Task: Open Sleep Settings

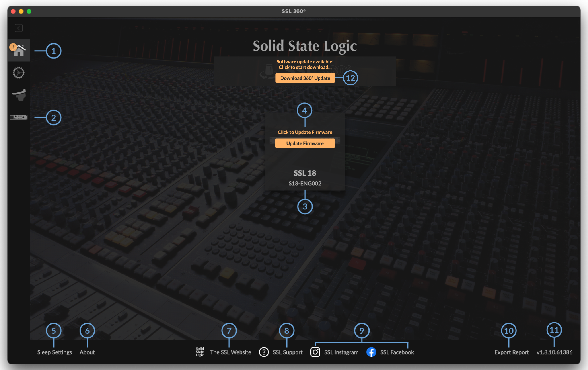Action: coord(54,352)
